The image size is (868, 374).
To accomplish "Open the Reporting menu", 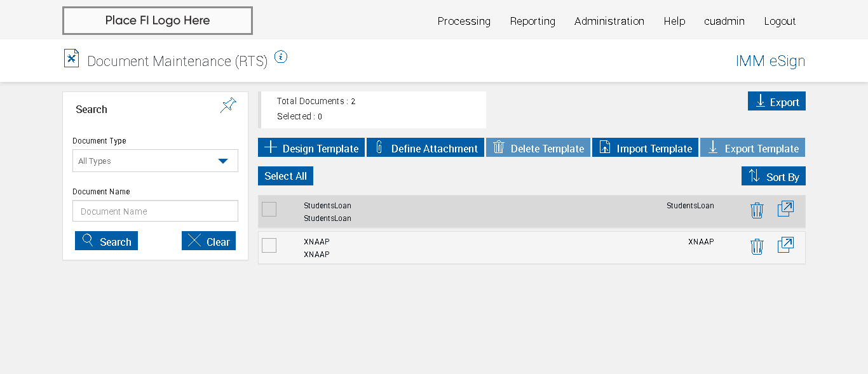I will pyautogui.click(x=532, y=21).
